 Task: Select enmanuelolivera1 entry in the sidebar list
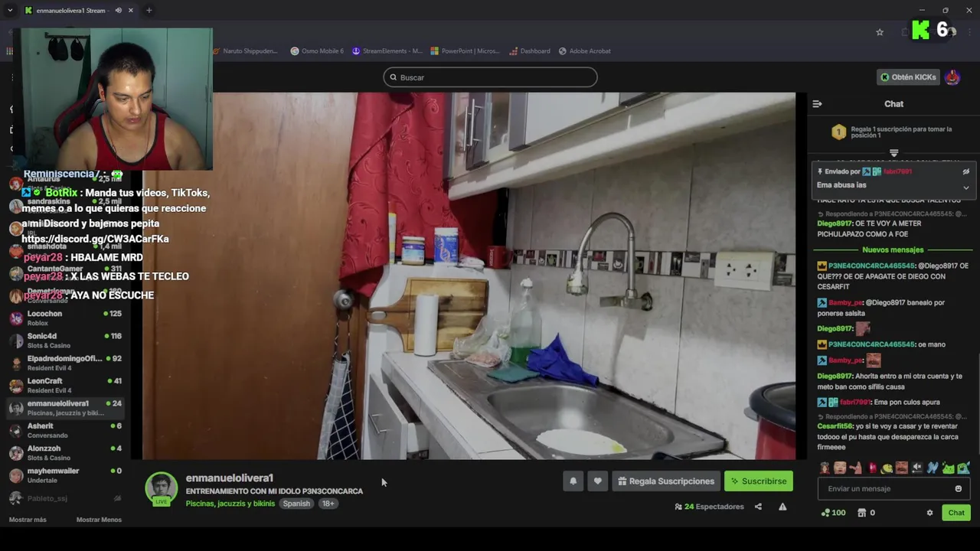click(x=66, y=408)
